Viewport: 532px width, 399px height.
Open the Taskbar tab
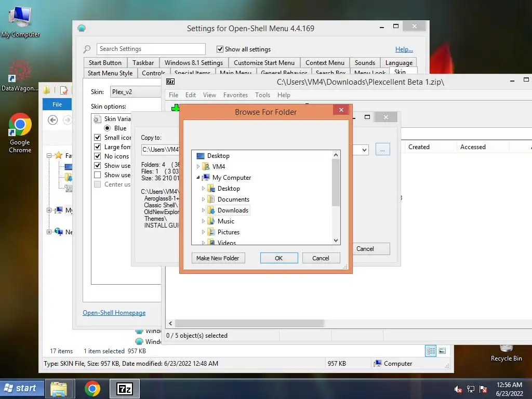pos(143,63)
